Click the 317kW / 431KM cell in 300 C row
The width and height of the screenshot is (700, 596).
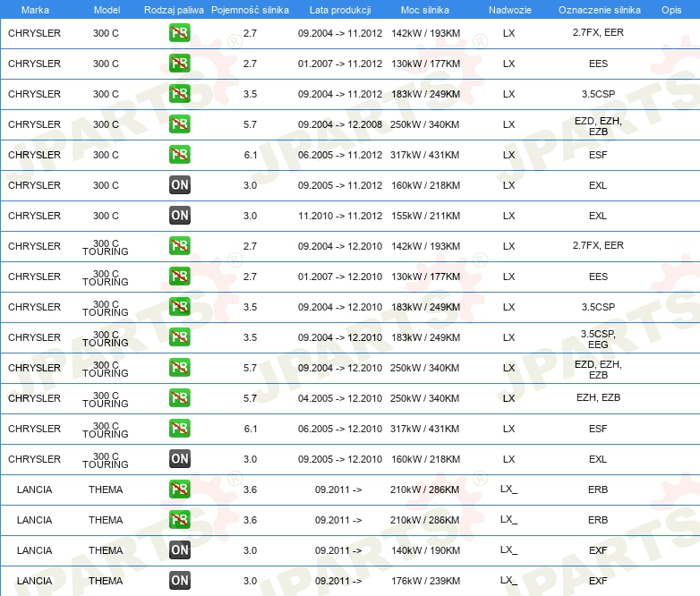[425, 155]
